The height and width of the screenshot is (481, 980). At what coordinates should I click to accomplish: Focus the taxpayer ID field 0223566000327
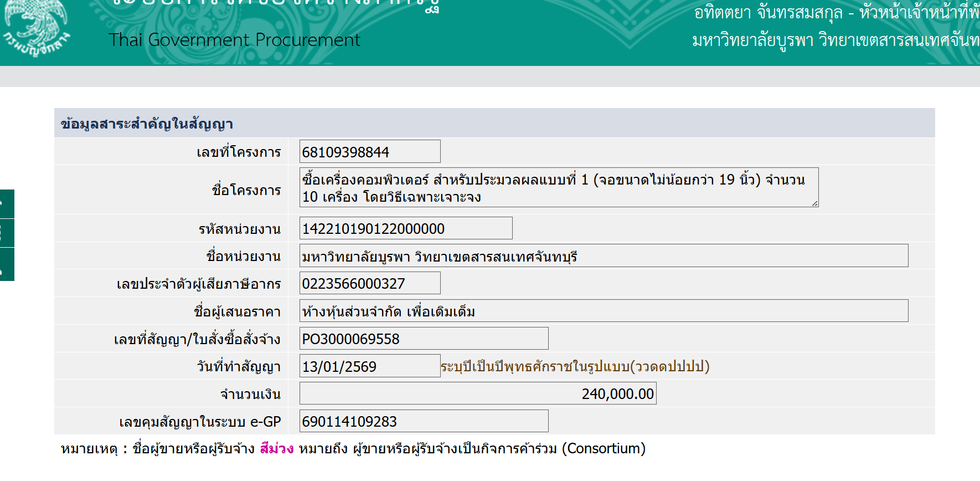369,283
